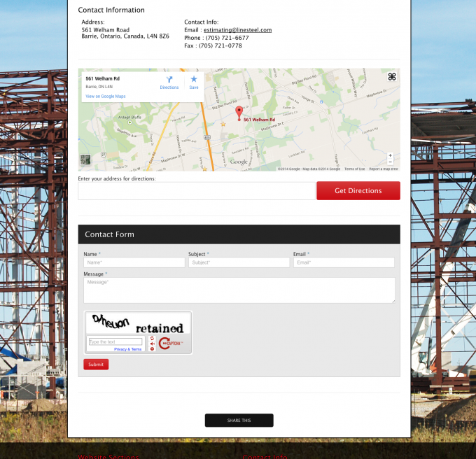Click the Share This button

pyautogui.click(x=239, y=421)
